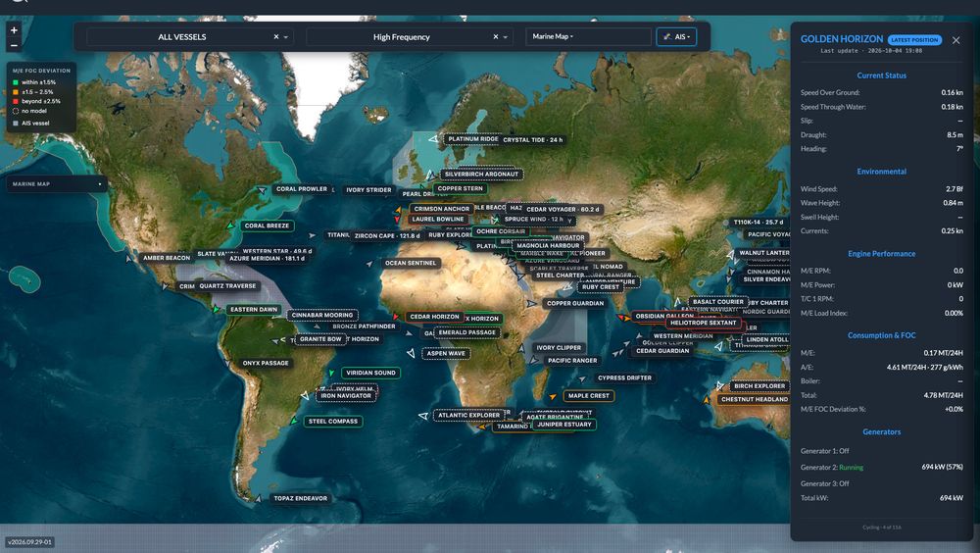
Task: Click the Birch Explorer white vessel marker
Action: pos(719,386)
